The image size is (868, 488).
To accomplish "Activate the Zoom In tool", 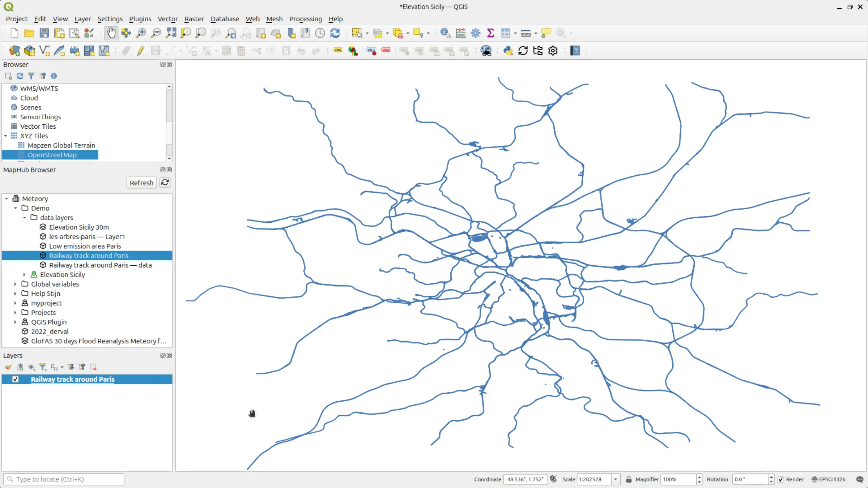I will click(141, 33).
